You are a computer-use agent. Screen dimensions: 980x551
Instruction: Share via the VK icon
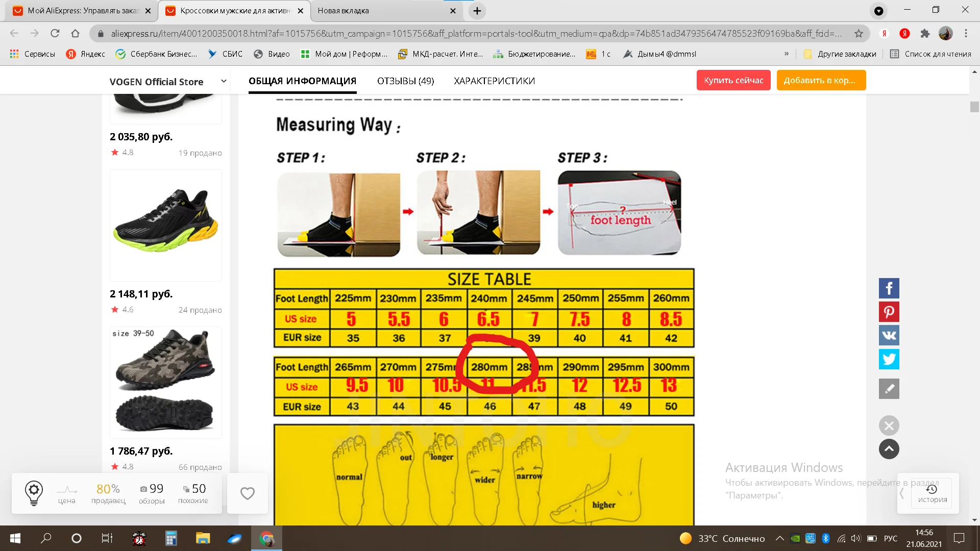tap(889, 336)
